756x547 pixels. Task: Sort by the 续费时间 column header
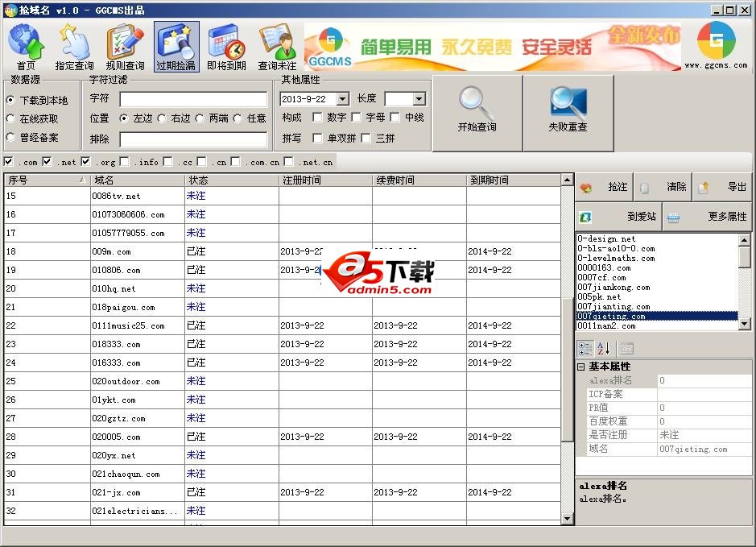click(x=419, y=180)
